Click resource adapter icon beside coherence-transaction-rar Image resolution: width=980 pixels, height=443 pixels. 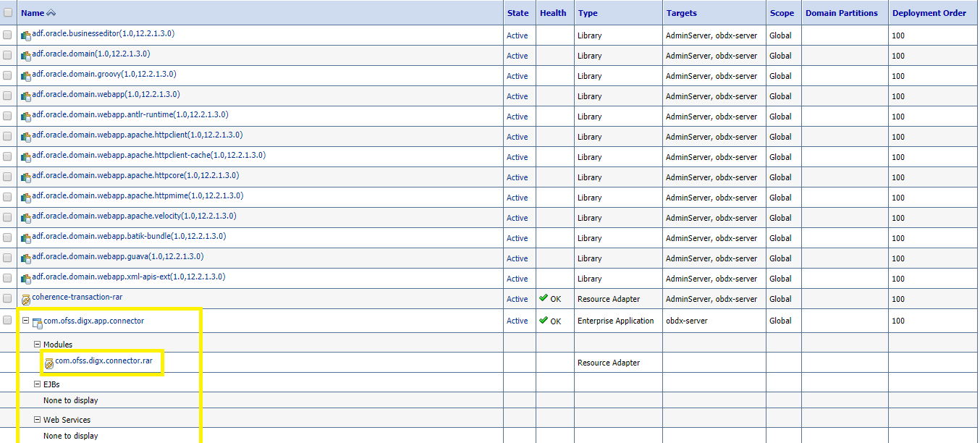point(26,300)
